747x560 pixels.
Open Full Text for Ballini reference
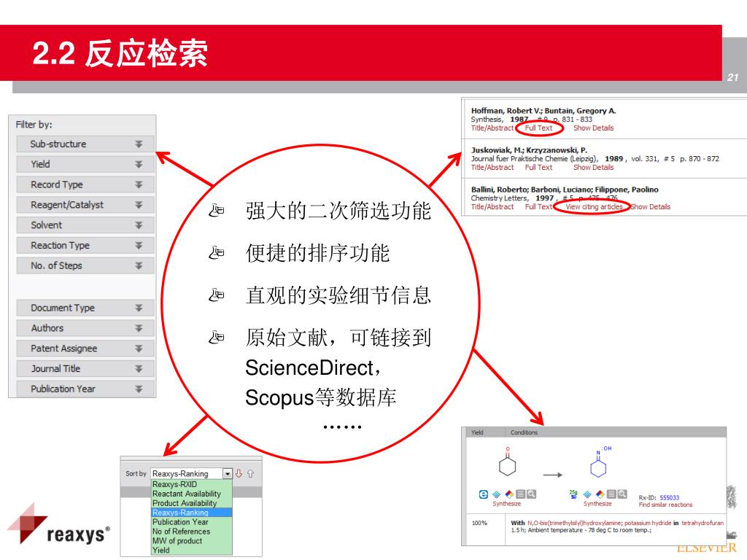[539, 206]
